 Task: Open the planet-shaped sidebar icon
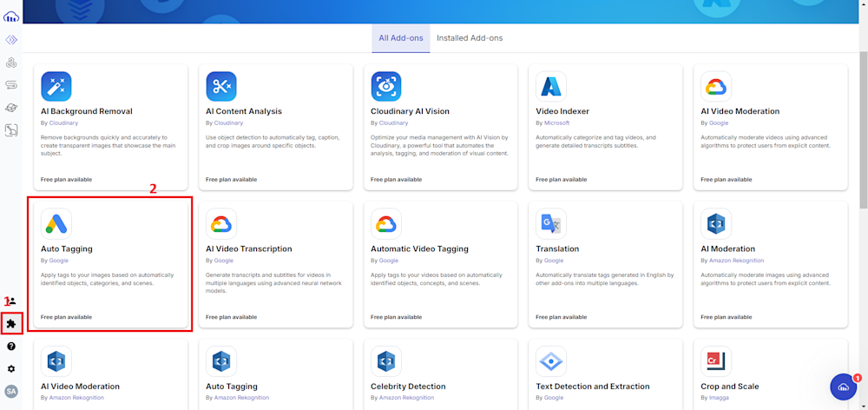(x=11, y=108)
